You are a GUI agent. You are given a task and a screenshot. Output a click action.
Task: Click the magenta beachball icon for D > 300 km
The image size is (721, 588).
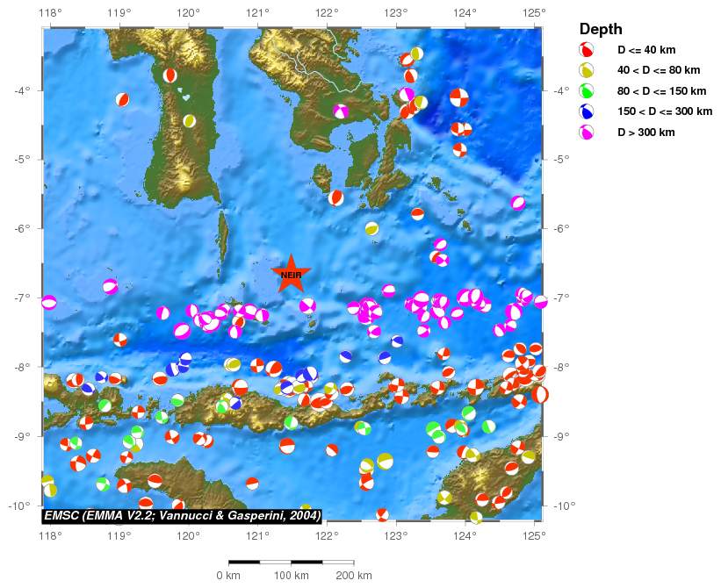click(587, 133)
